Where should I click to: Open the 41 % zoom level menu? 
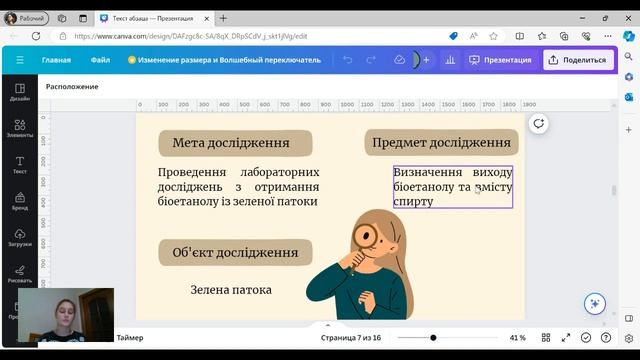point(518,338)
